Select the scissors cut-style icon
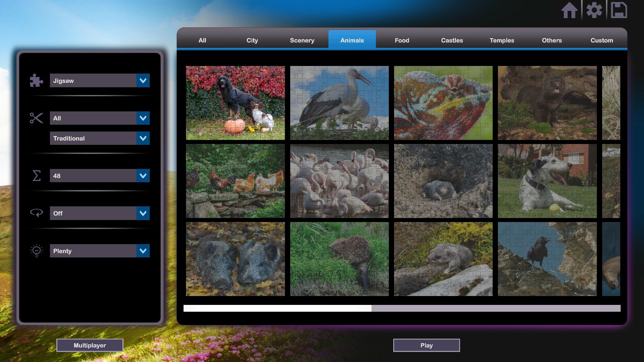Screen dimensions: 644x362 36,118
